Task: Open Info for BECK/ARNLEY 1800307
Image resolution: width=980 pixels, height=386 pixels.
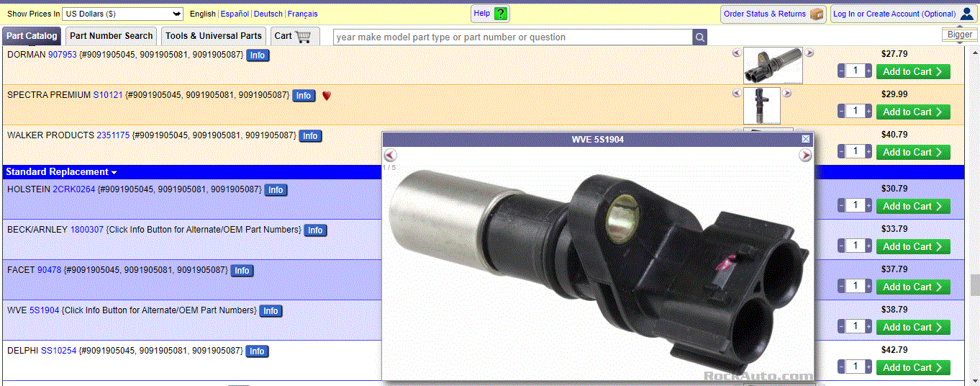Action: (x=315, y=230)
